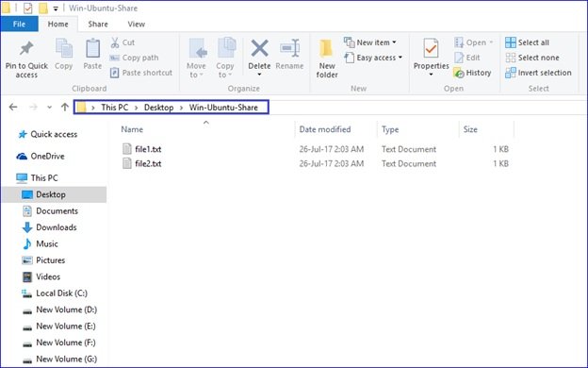Select file2.txt in file list
The height and width of the screenshot is (368, 588).
tap(148, 164)
